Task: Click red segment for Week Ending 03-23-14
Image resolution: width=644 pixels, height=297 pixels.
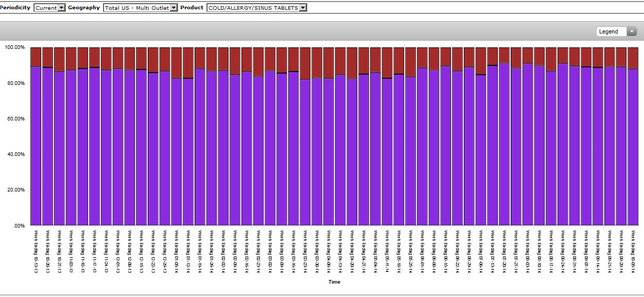Action: [x=305, y=63]
